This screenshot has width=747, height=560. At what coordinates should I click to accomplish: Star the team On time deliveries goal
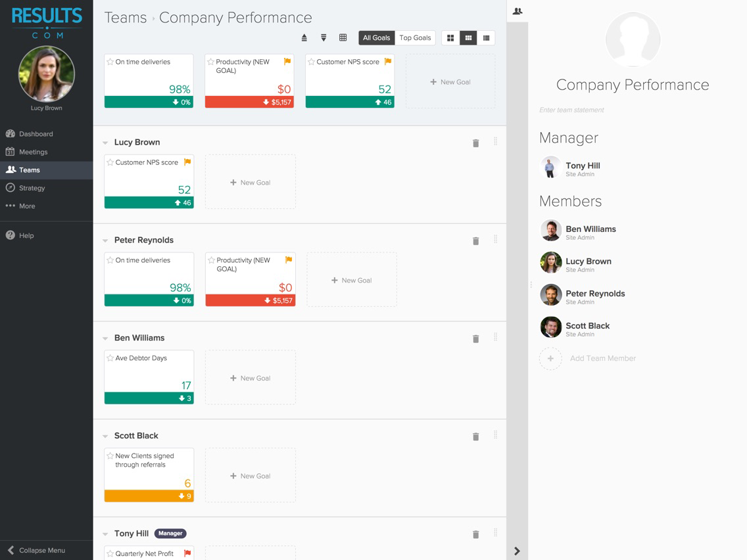point(110,62)
